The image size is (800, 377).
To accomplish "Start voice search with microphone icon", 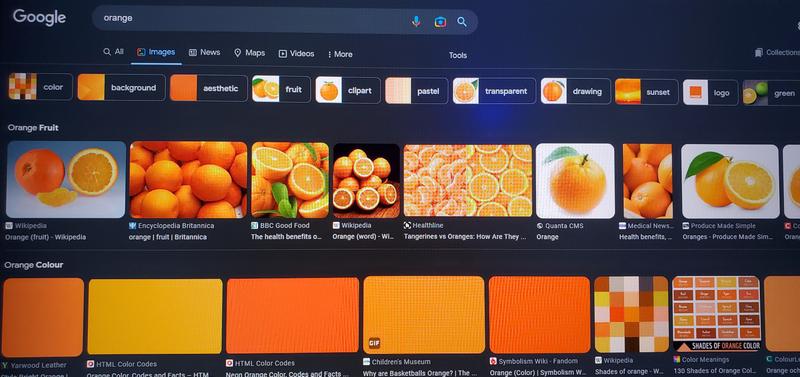I will click(416, 21).
